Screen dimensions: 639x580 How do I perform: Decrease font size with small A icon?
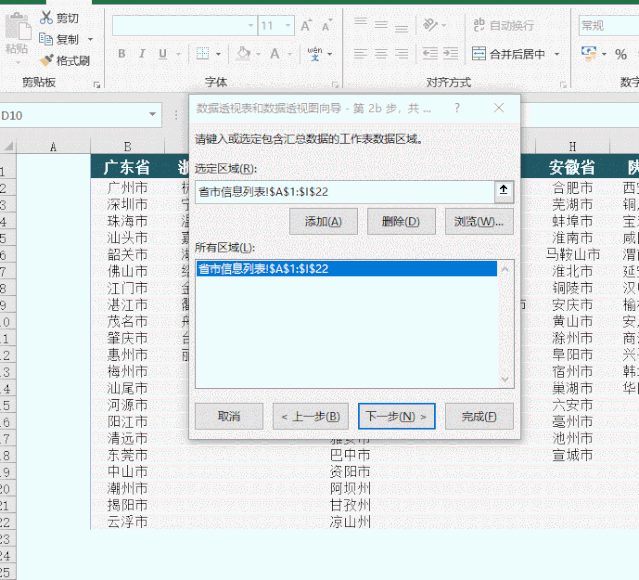pyautogui.click(x=326, y=26)
